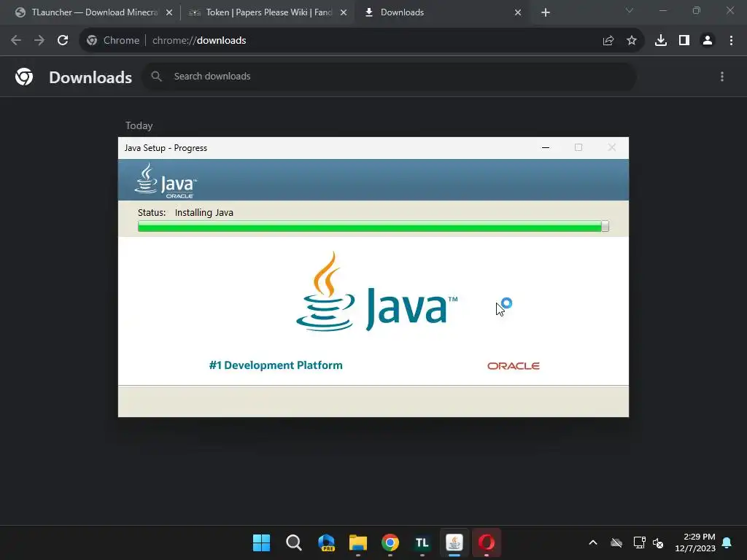The width and height of the screenshot is (747, 560).
Task: Open the tab search chevron
Action: 630,10
